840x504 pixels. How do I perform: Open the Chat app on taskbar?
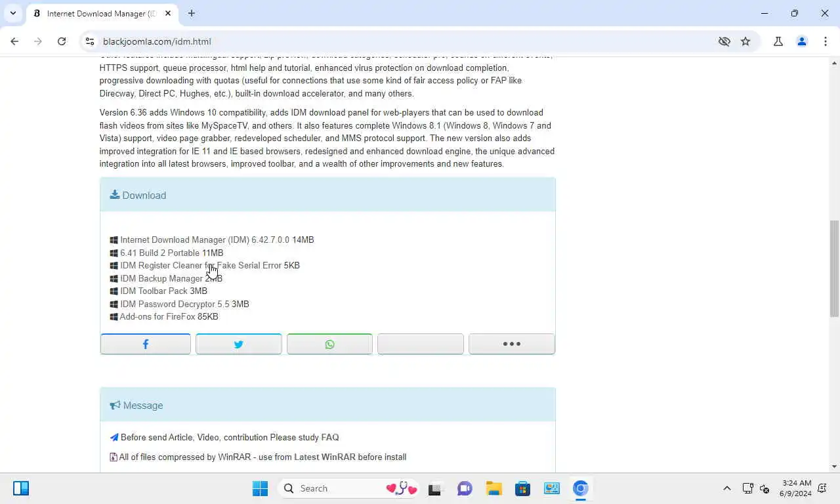465,488
